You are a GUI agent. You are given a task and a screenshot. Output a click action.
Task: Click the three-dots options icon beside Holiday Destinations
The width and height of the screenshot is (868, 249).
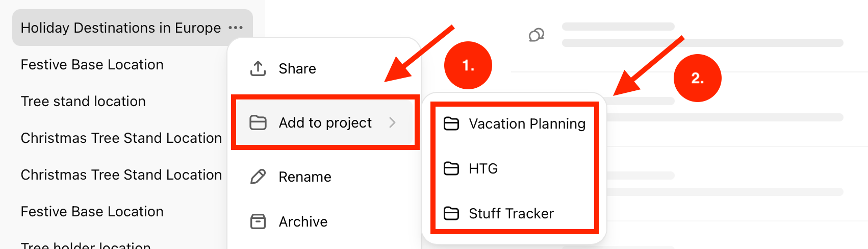(236, 28)
